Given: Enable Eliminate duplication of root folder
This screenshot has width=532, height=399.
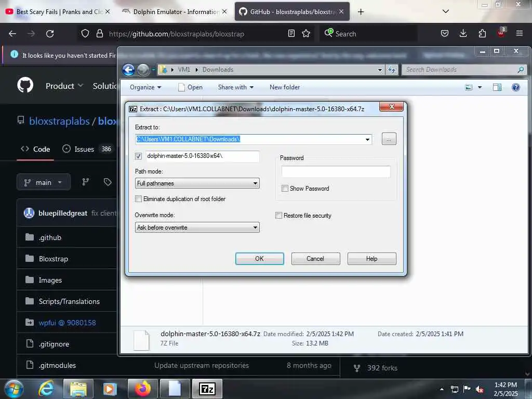Looking at the screenshot, I should [x=138, y=199].
